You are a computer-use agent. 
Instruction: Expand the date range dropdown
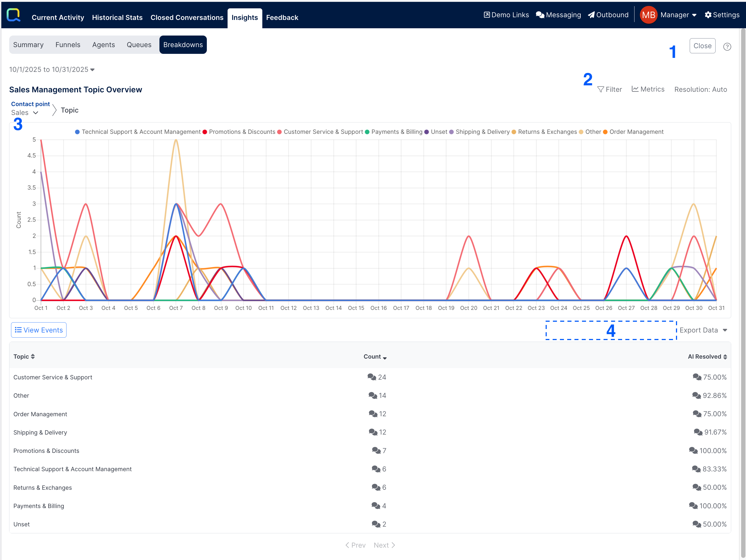pyautogui.click(x=52, y=69)
